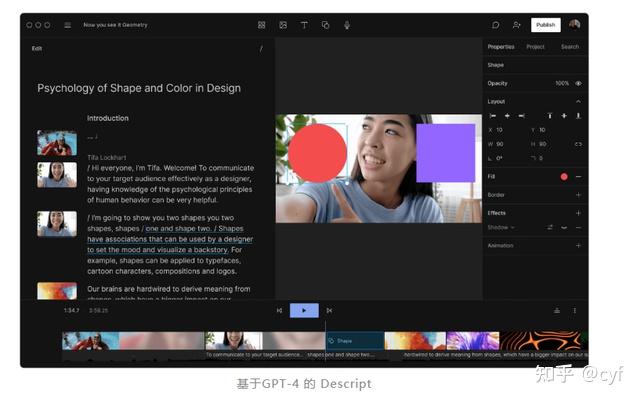Click the current timecode 1:34.7
The height and width of the screenshot is (402, 640).
click(x=71, y=311)
